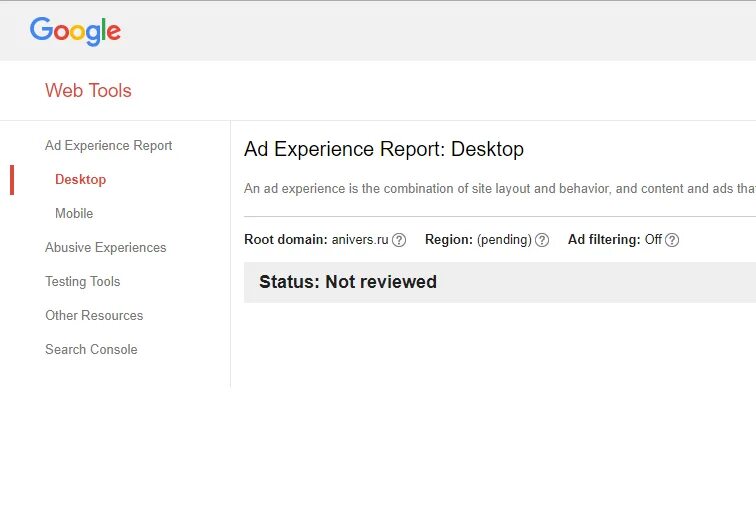Viewport: 756px width, 516px height.
Task: Click the Root domain label
Action: (x=286, y=240)
